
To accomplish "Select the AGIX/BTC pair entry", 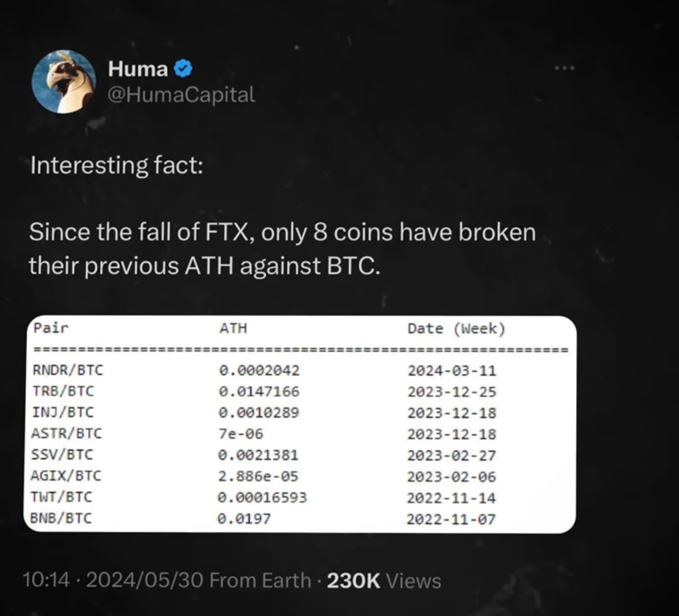I will (x=66, y=476).
